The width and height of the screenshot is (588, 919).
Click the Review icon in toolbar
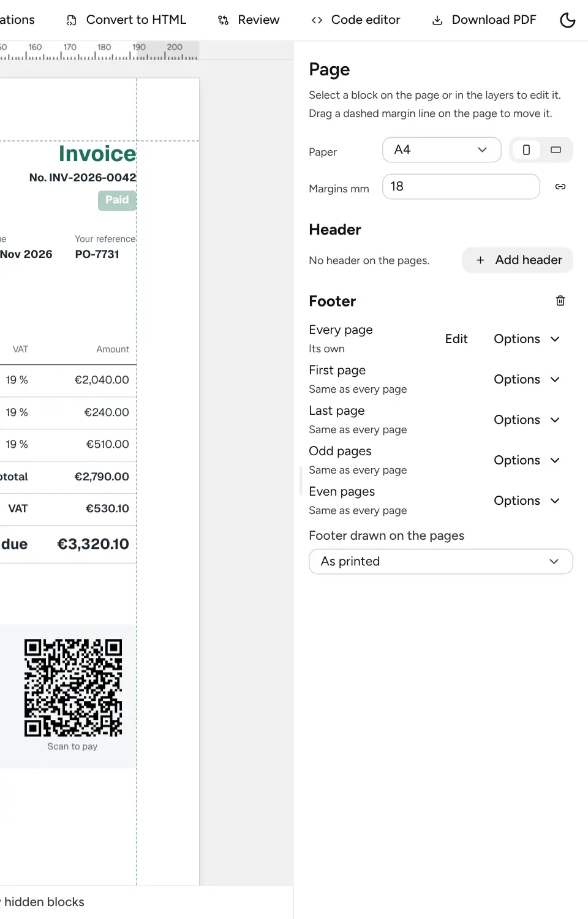pos(224,20)
